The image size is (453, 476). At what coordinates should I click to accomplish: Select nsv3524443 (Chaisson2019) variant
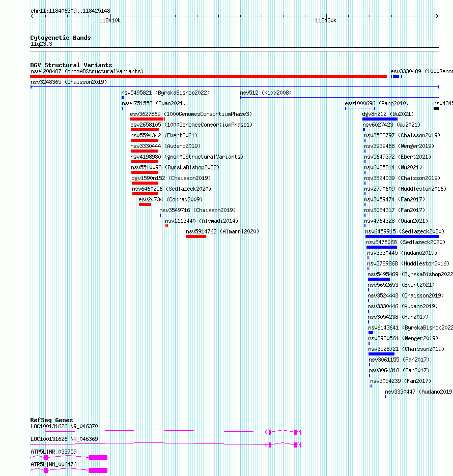point(406,295)
